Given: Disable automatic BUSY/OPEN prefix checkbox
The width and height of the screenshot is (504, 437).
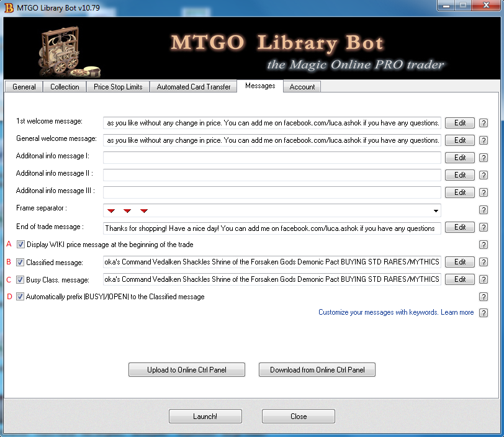Looking at the screenshot, I should (20, 297).
